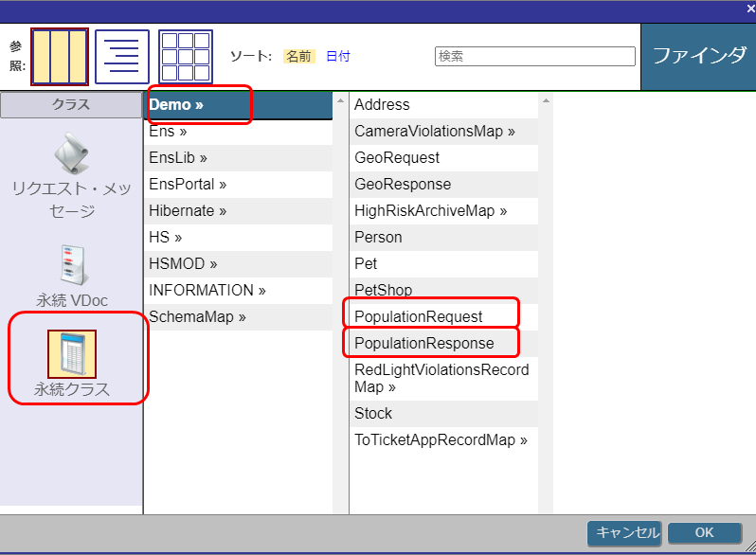
Task: Expand the Demo package
Action: pos(176,105)
